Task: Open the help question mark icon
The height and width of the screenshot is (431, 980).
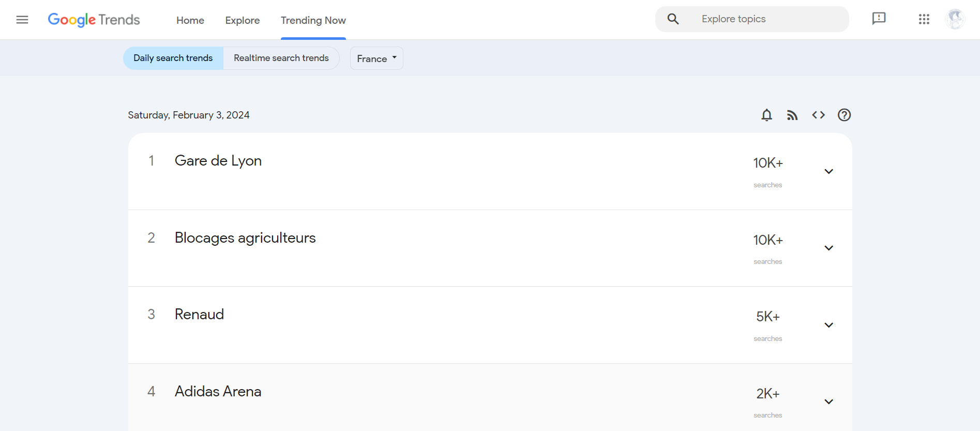Action: click(x=844, y=115)
